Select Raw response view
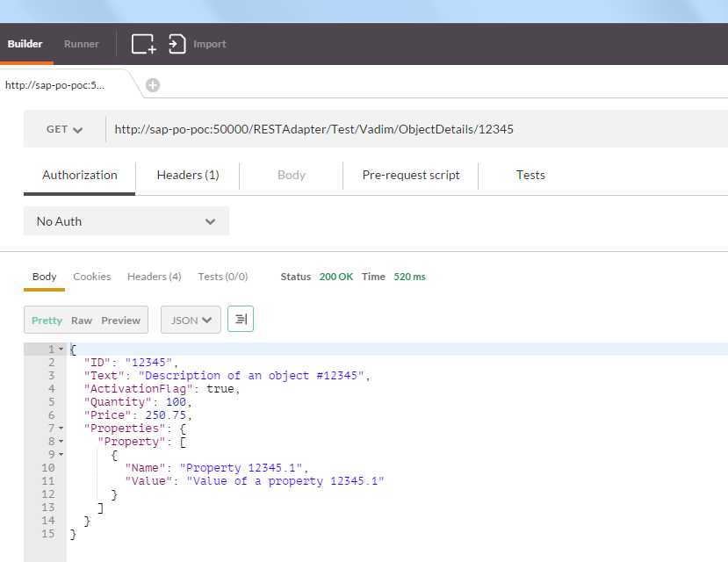Viewport: 728px width, 562px height. pyautogui.click(x=82, y=321)
